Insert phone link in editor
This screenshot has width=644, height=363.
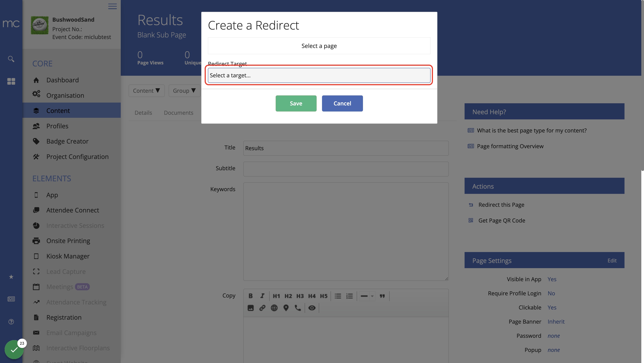(x=298, y=308)
